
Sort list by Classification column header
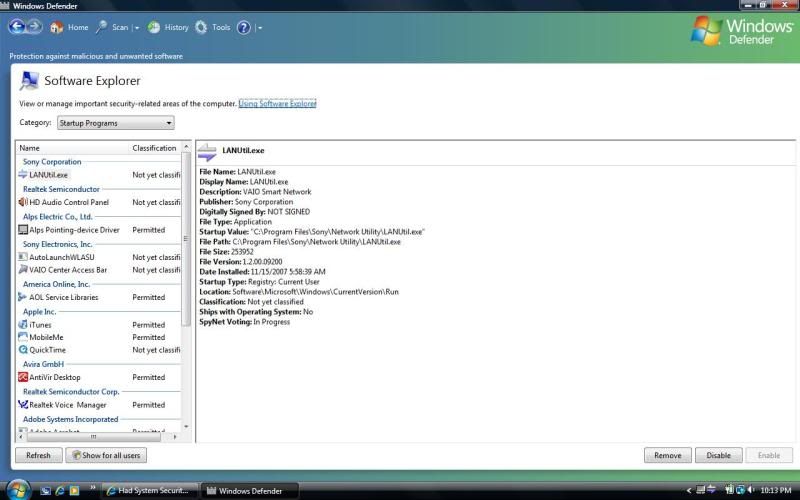point(154,148)
